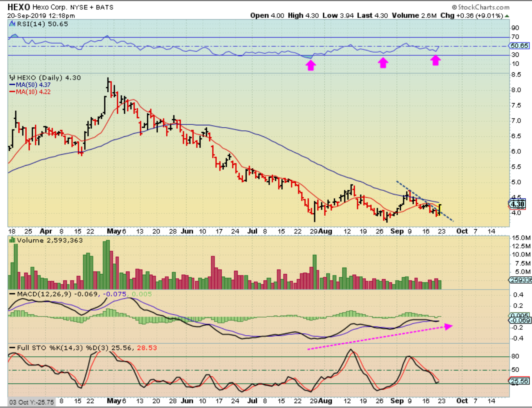This screenshot has height=408, width=532.
Task: Select the -0.069 MACD value tag on right axis
Action: click(520, 320)
